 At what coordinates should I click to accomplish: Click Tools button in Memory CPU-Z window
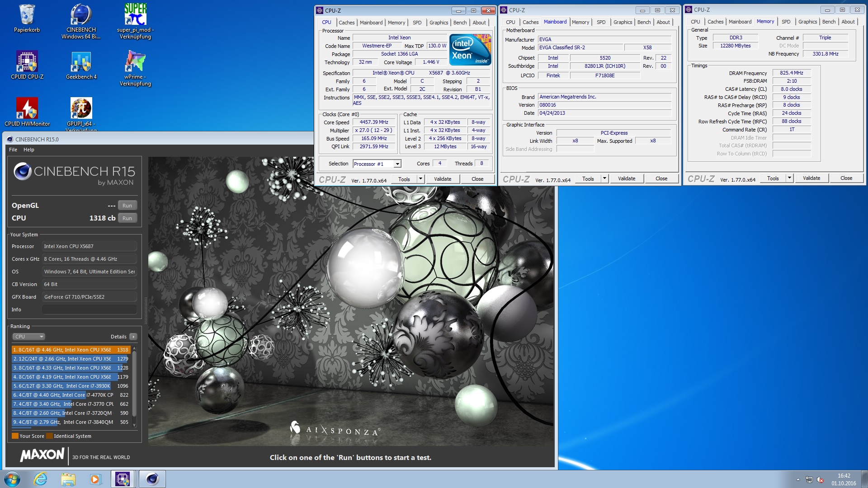(773, 178)
